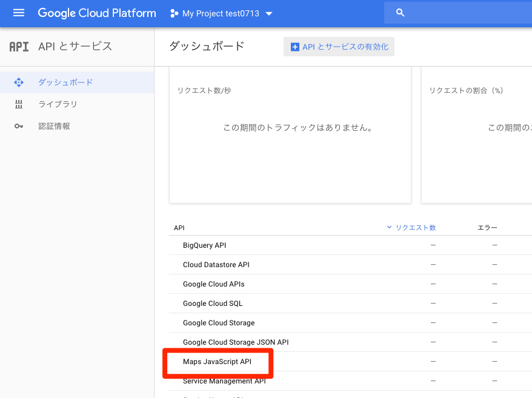Select ダッシュボード in the sidebar
532x398 pixels.
[77, 82]
